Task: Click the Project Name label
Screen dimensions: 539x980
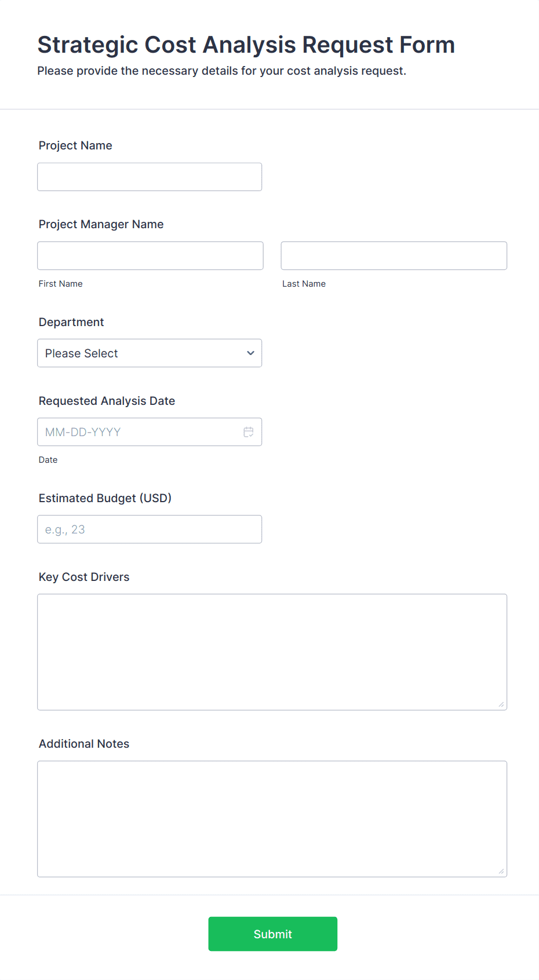Action: click(x=75, y=146)
